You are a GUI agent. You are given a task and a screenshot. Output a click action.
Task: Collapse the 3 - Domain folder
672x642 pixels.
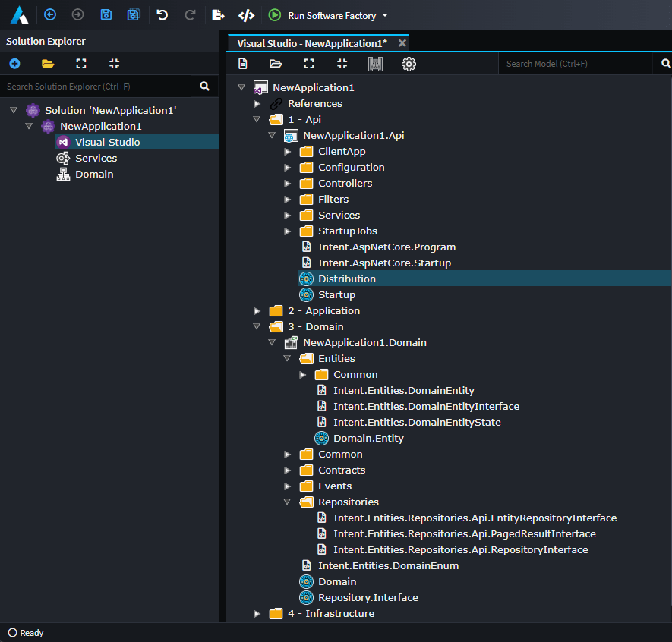(x=257, y=326)
